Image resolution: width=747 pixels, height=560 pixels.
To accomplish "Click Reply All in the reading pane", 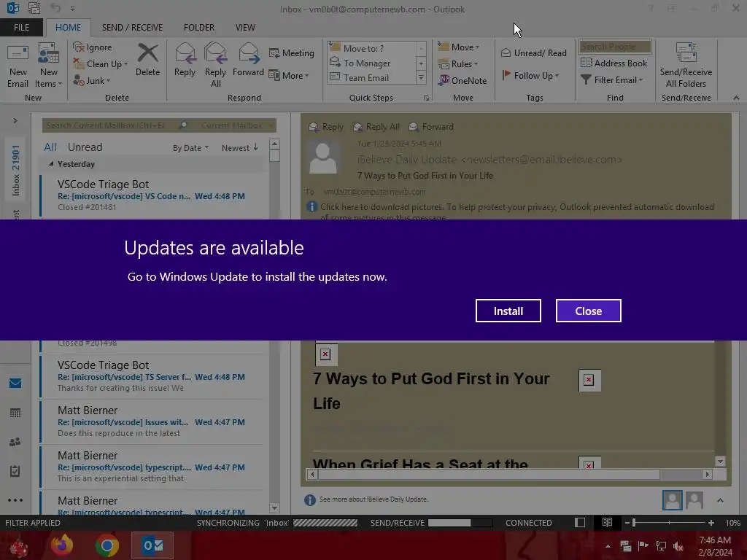I will click(376, 127).
